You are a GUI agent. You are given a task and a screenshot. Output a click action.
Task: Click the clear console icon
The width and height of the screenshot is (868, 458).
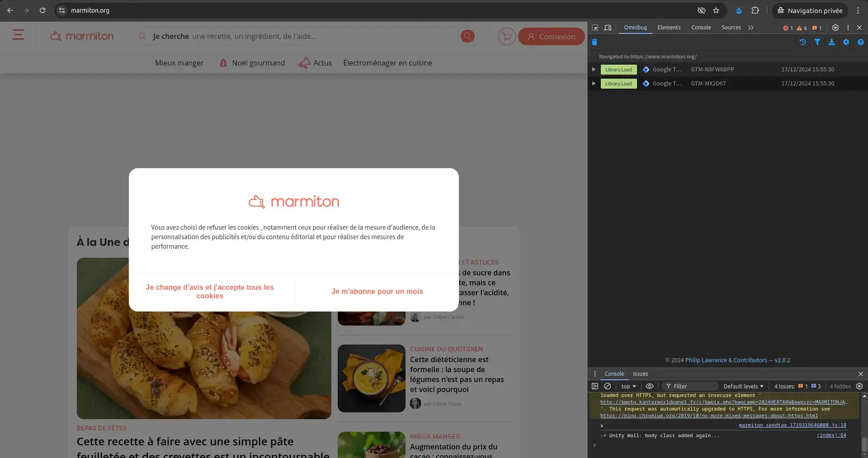608,386
